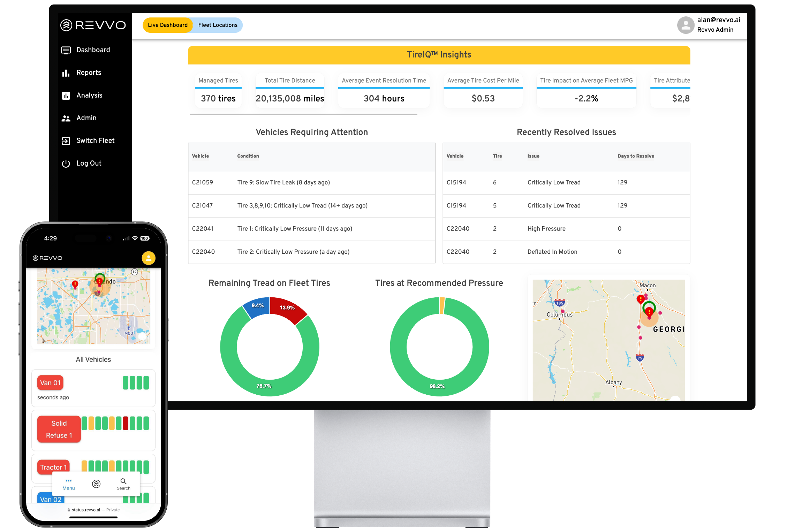
Task: Open Dashboard menu item
Action: 93,50
